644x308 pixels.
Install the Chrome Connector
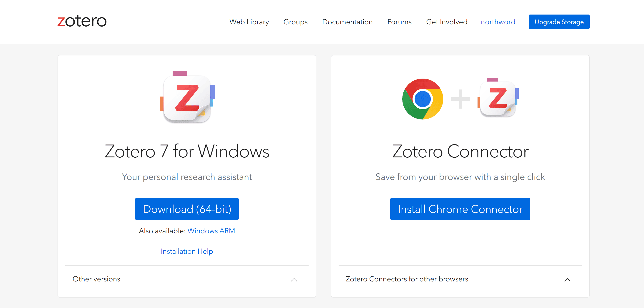point(460,209)
